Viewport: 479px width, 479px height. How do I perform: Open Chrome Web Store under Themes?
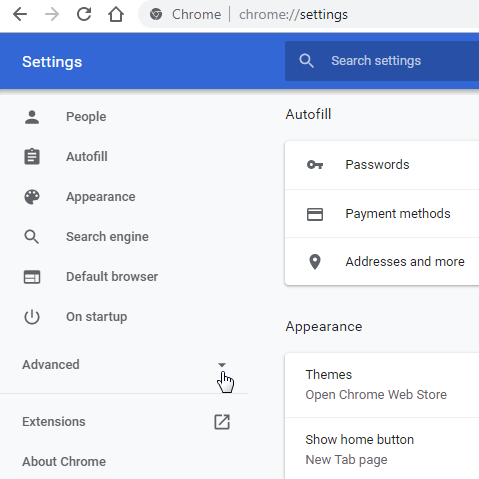376,395
